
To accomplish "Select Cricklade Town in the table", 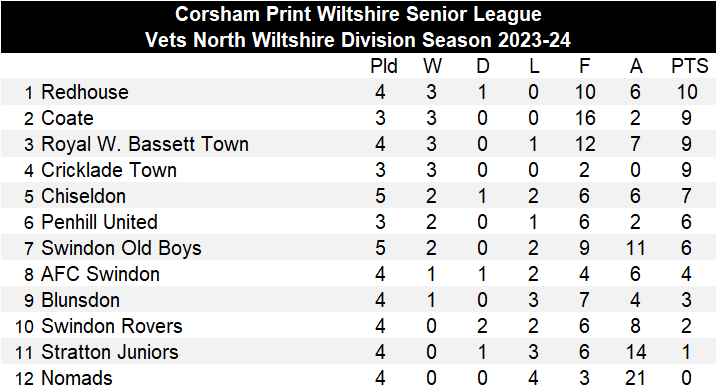I will [x=109, y=170].
